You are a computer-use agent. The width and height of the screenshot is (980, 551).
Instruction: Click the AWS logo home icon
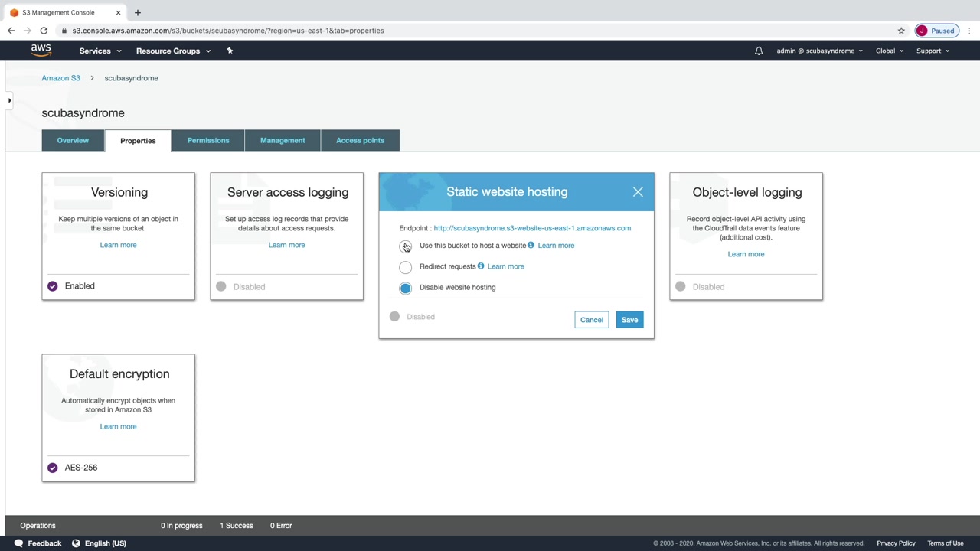[x=41, y=51]
